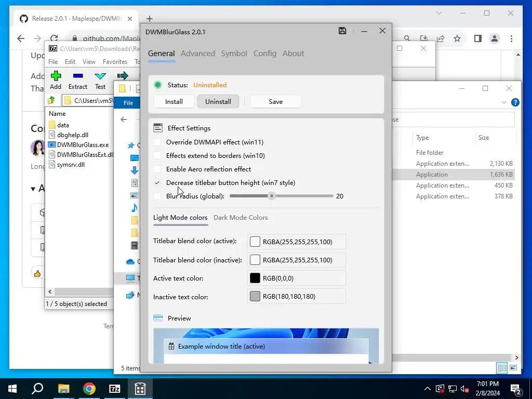Click the Active text color black swatch
This screenshot has width=532, height=399.
point(255,278)
